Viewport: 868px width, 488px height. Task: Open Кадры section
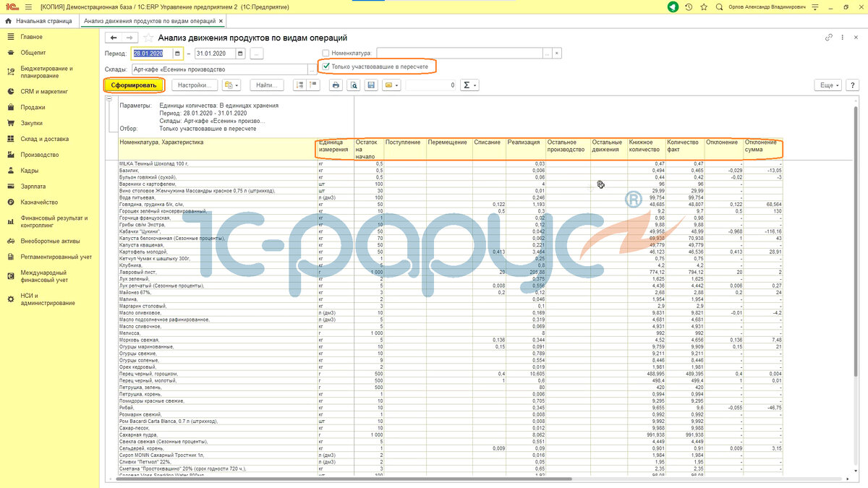[x=30, y=171]
